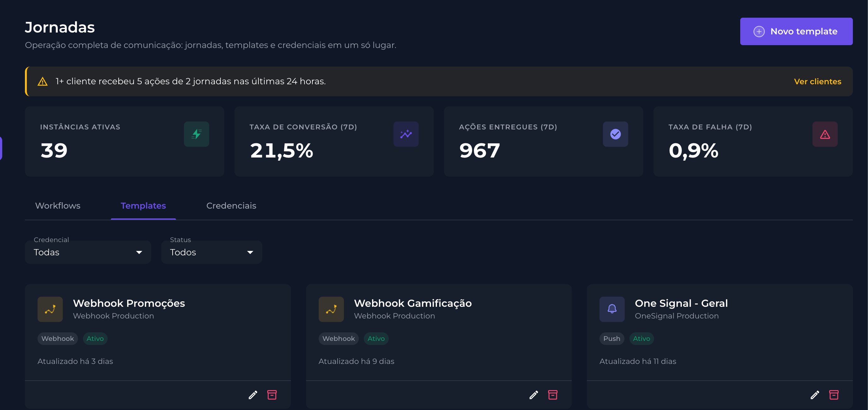868x410 pixels.
Task: Archive the Webhook Gamificação template
Action: click(552, 395)
